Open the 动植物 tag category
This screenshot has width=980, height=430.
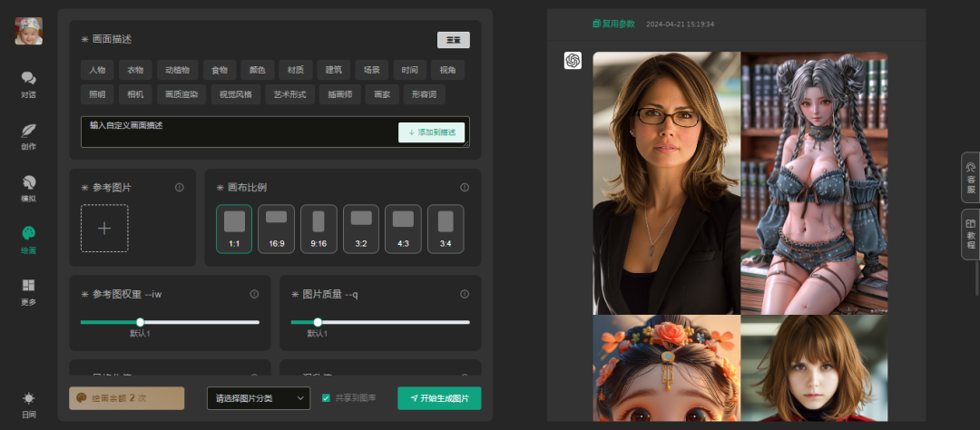pos(178,70)
